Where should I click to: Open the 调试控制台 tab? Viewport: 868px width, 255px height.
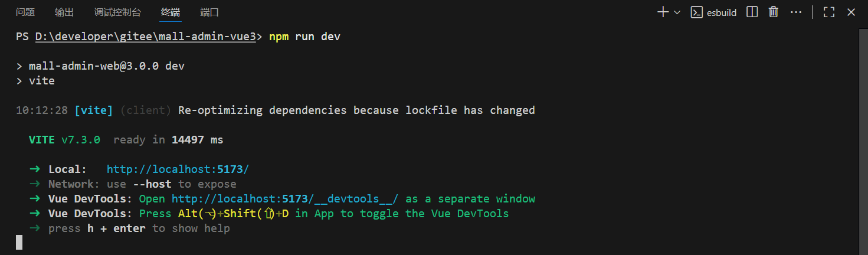[117, 12]
